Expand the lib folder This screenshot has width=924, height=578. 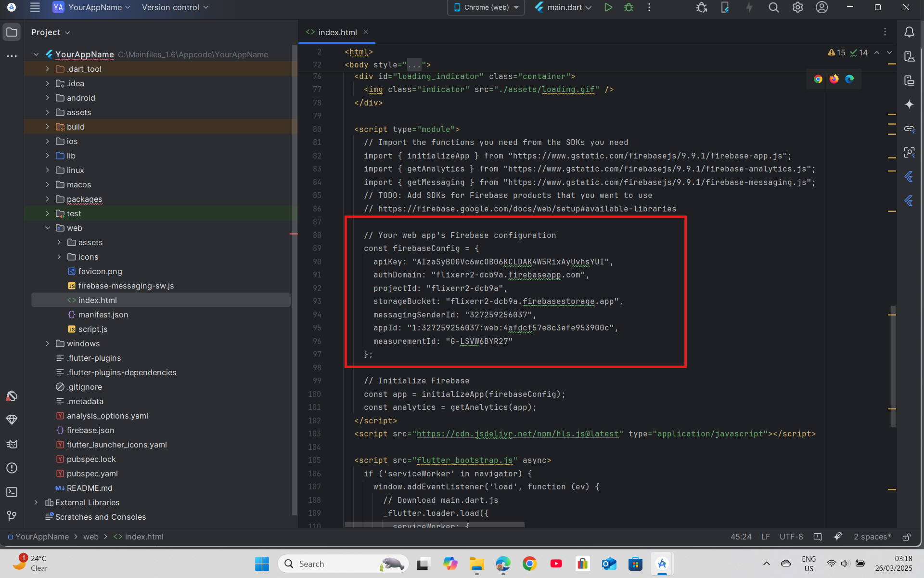coord(47,156)
